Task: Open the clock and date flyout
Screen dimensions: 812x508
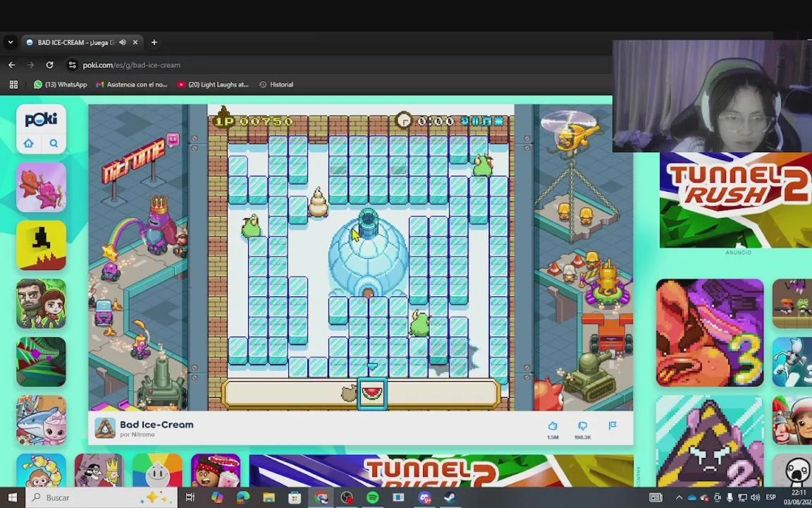Action: 798,497
